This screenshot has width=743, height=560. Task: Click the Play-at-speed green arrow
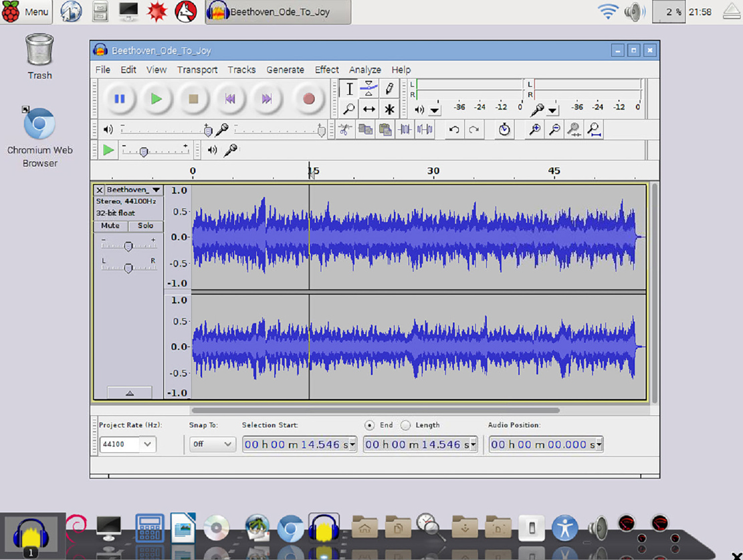coord(108,150)
